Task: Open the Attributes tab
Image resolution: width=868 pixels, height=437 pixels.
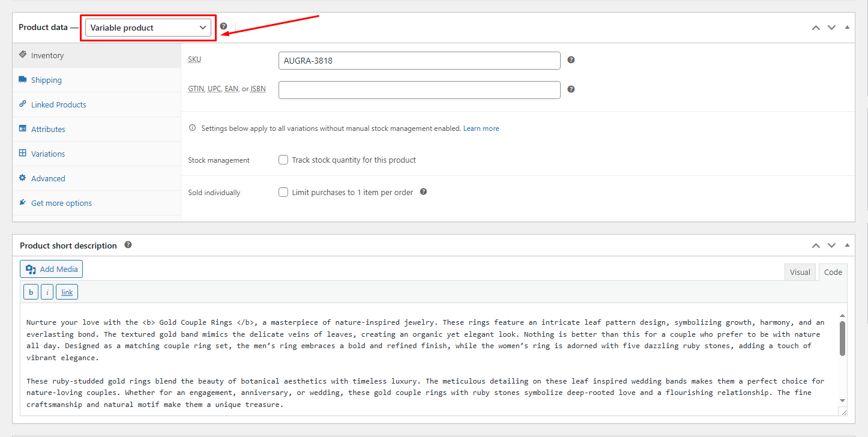Action: coord(97,129)
